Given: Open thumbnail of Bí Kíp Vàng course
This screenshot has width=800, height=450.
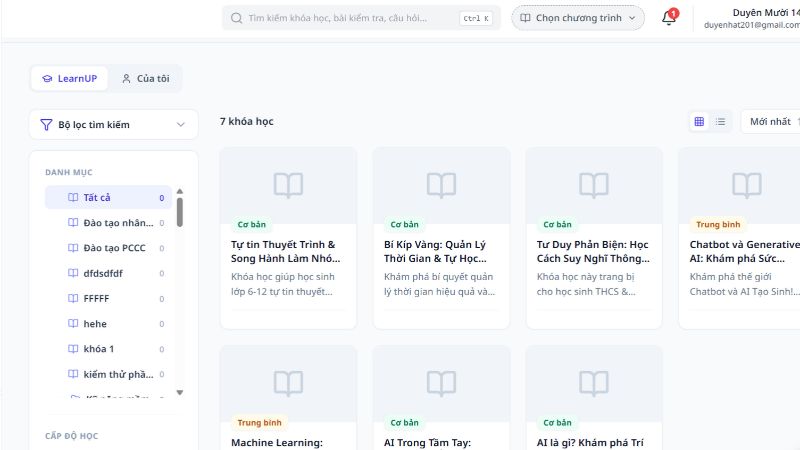Looking at the screenshot, I should (441, 185).
